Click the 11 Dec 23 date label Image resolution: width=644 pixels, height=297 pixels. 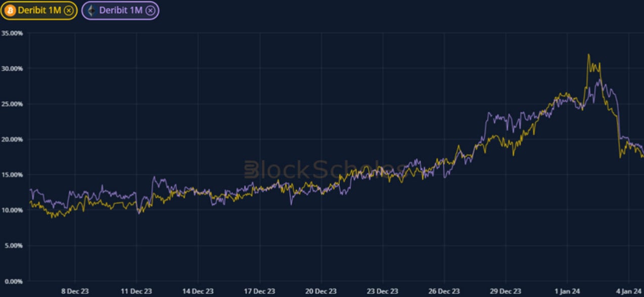136,291
